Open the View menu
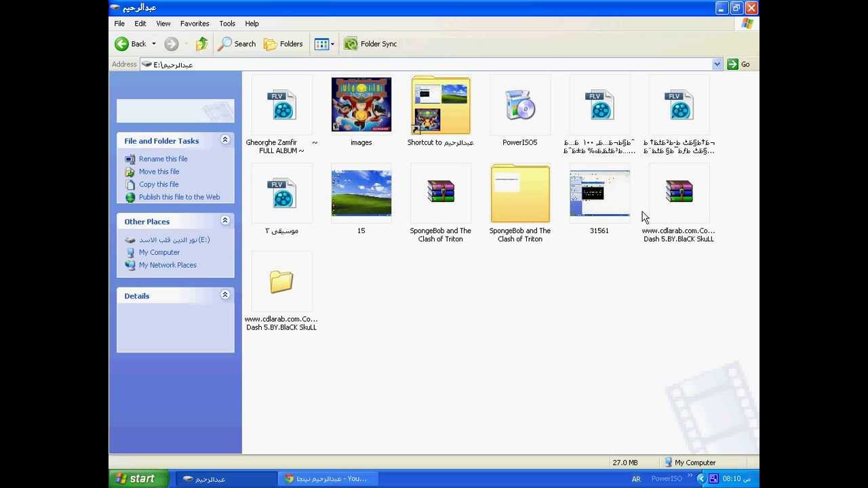868x488 pixels. click(x=163, y=24)
